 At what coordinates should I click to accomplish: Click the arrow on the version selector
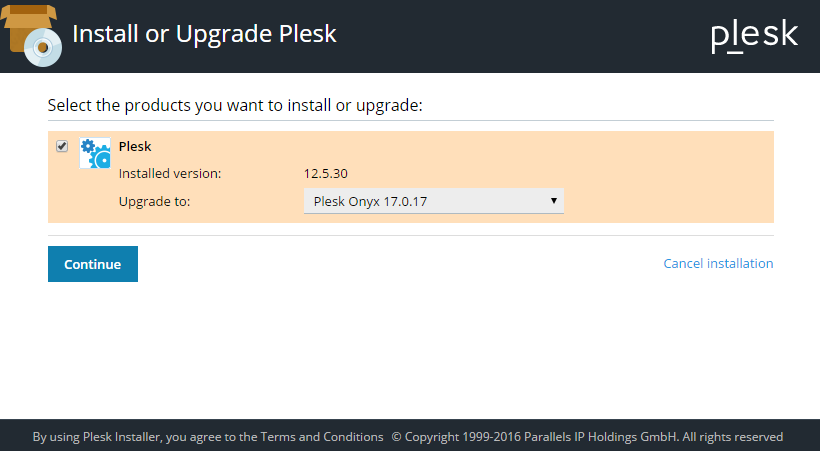pos(553,201)
